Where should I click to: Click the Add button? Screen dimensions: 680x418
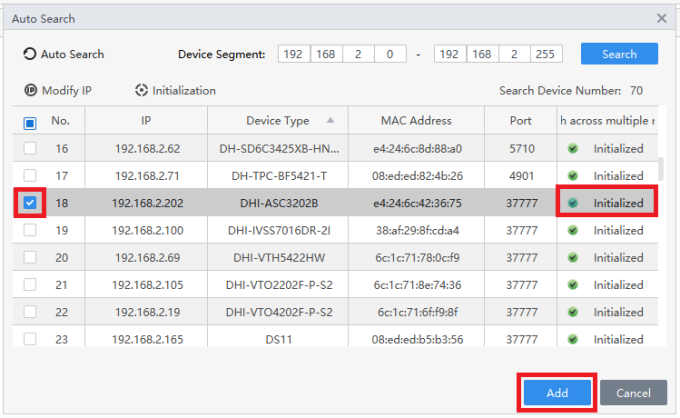click(557, 392)
